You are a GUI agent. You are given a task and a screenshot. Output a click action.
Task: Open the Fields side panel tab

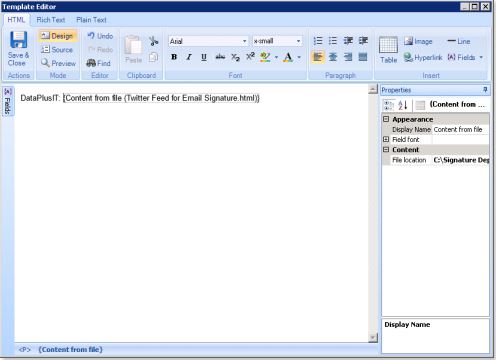click(8, 101)
